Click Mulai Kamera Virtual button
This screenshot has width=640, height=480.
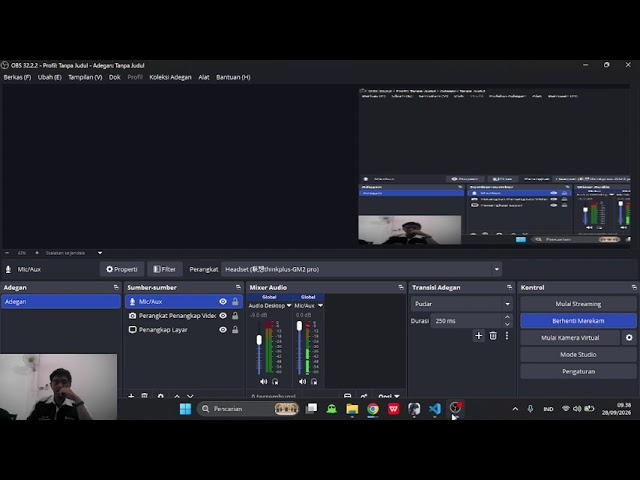pyautogui.click(x=570, y=338)
